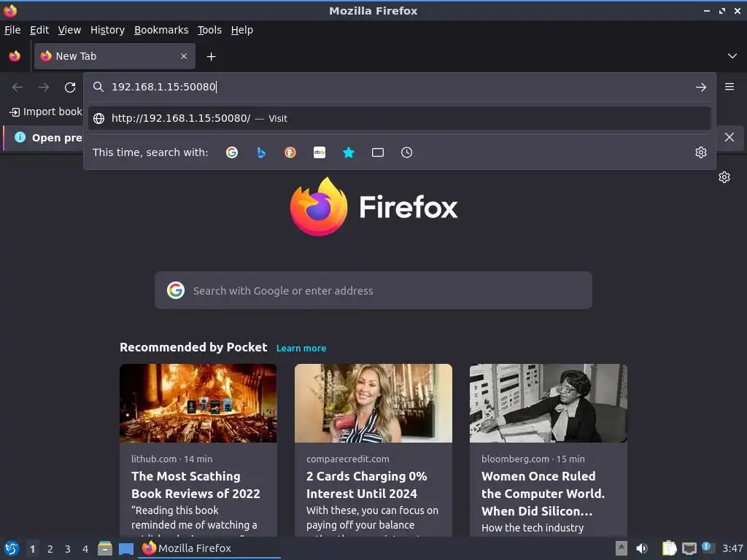Image resolution: width=747 pixels, height=560 pixels.
Task: Open the taskbar start menu icon
Action: tap(12, 548)
